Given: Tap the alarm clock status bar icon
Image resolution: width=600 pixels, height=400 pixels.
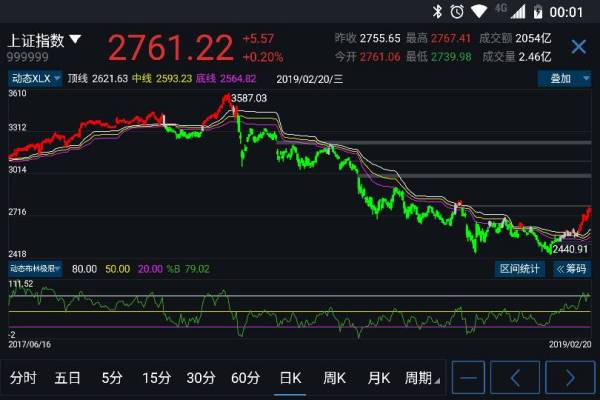Looking at the screenshot, I should point(457,11).
